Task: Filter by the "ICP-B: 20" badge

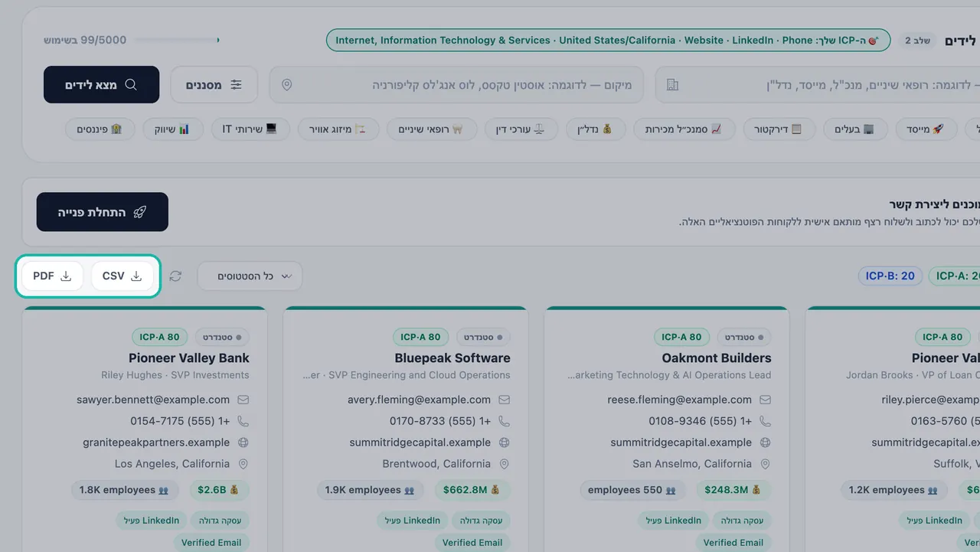Action: coord(890,276)
